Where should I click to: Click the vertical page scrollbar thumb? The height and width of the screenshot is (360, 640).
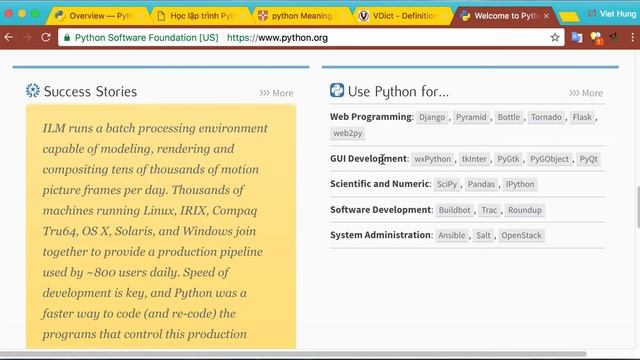638,207
